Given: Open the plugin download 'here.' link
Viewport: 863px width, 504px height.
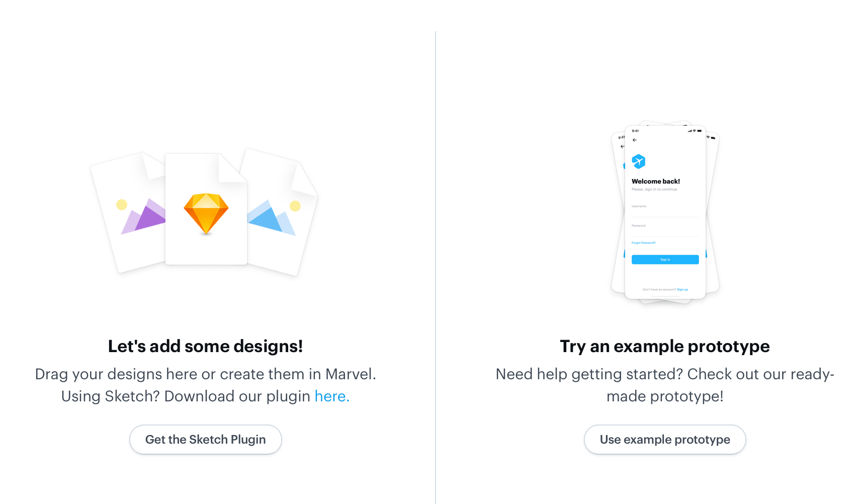Looking at the screenshot, I should [x=331, y=396].
